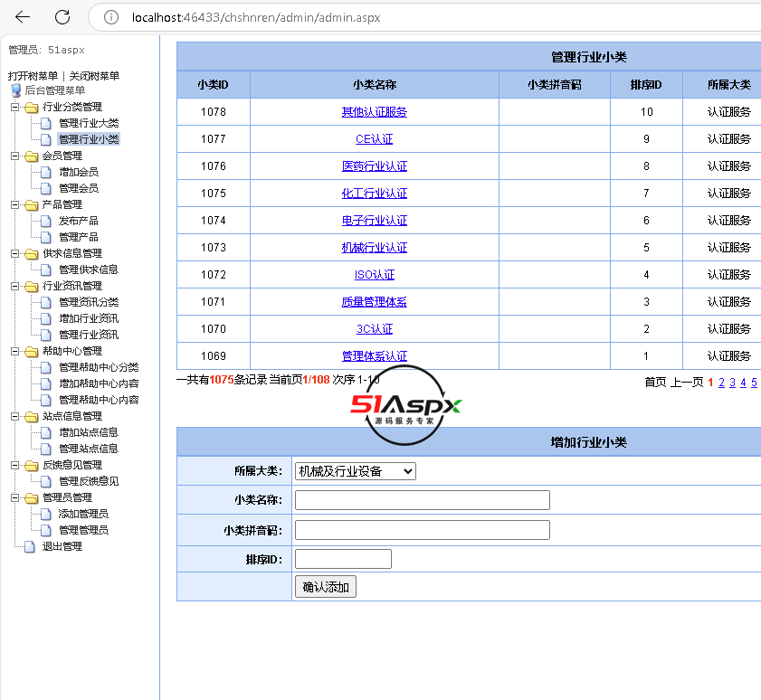Collapse the 反馈意见管理 tree node
The image size is (761, 700).
(15, 465)
